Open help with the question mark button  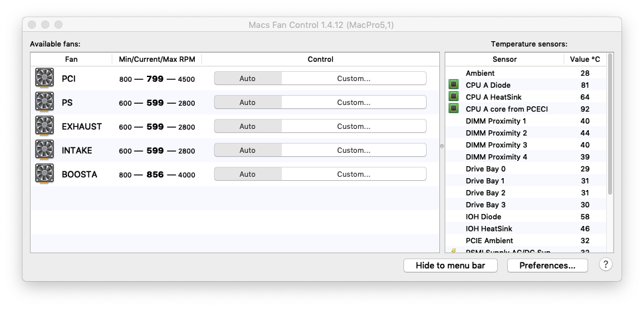(605, 264)
